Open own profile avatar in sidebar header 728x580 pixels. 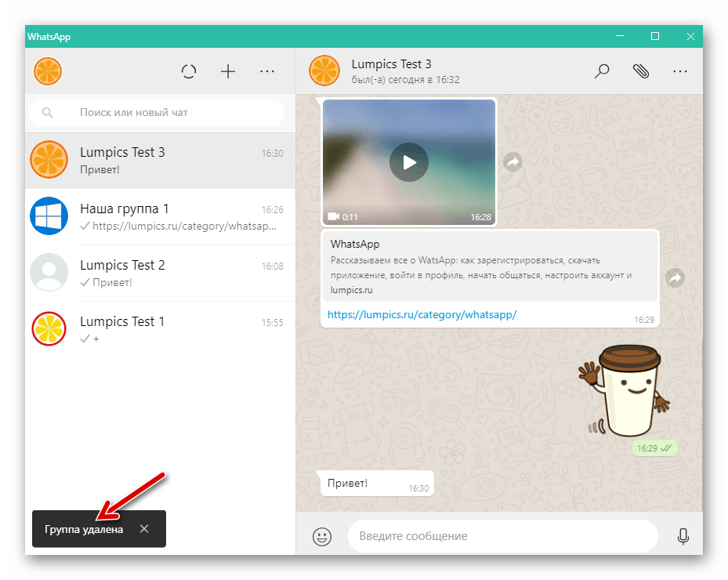[48, 71]
